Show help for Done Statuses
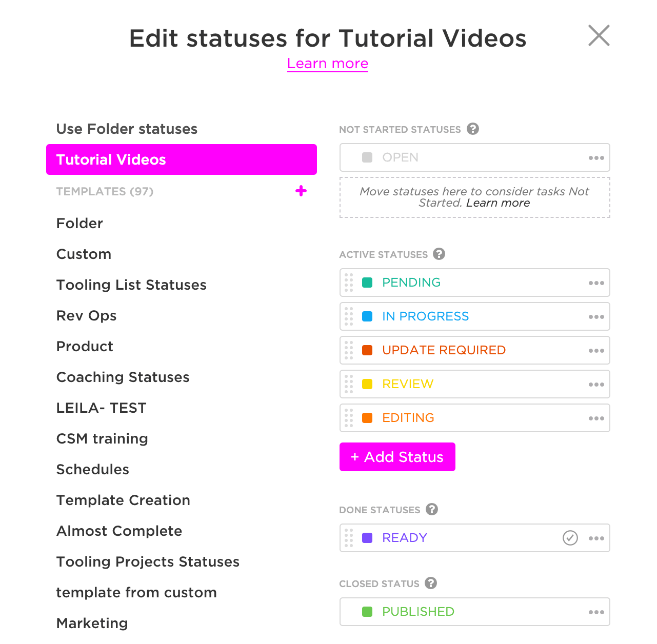Viewport: 657px width, 644px height. tap(432, 509)
